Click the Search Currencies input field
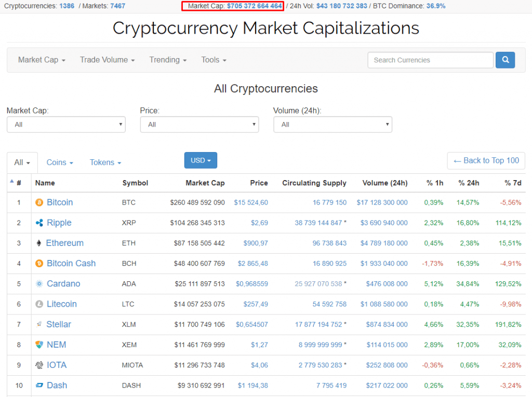Image resolution: width=532 pixels, height=397 pixels. pos(430,60)
